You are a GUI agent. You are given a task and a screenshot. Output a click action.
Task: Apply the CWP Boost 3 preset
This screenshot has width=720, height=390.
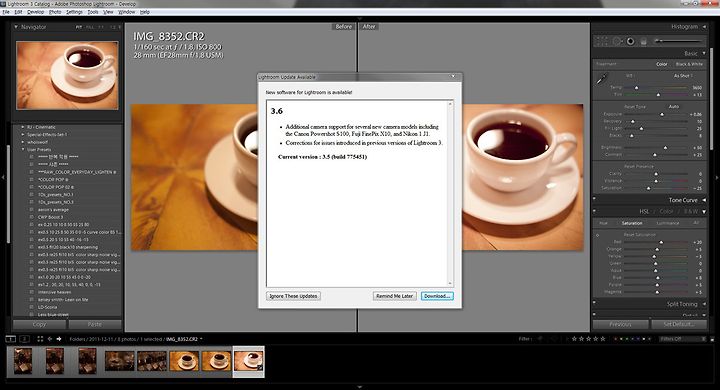(x=51, y=217)
